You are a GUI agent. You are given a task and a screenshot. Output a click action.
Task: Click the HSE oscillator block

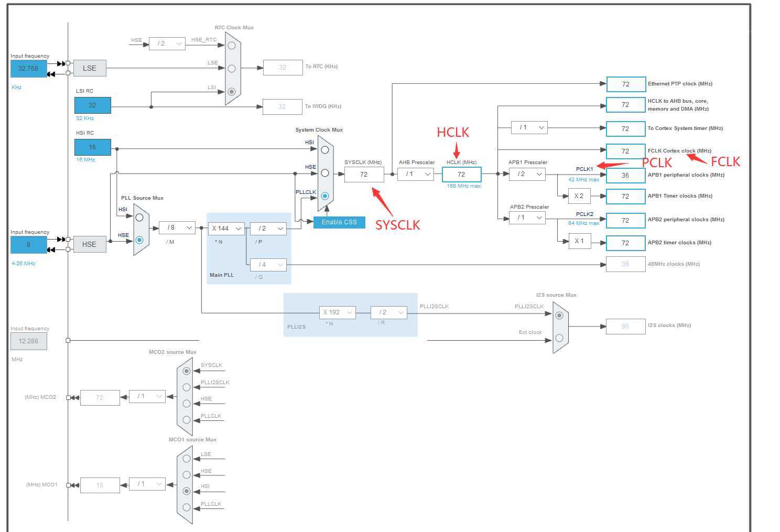[90, 244]
